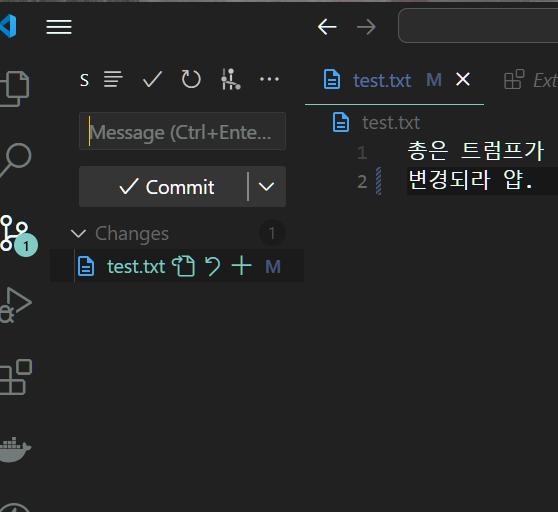
Task: Click line number 1 in editor
Action: (x=362, y=153)
